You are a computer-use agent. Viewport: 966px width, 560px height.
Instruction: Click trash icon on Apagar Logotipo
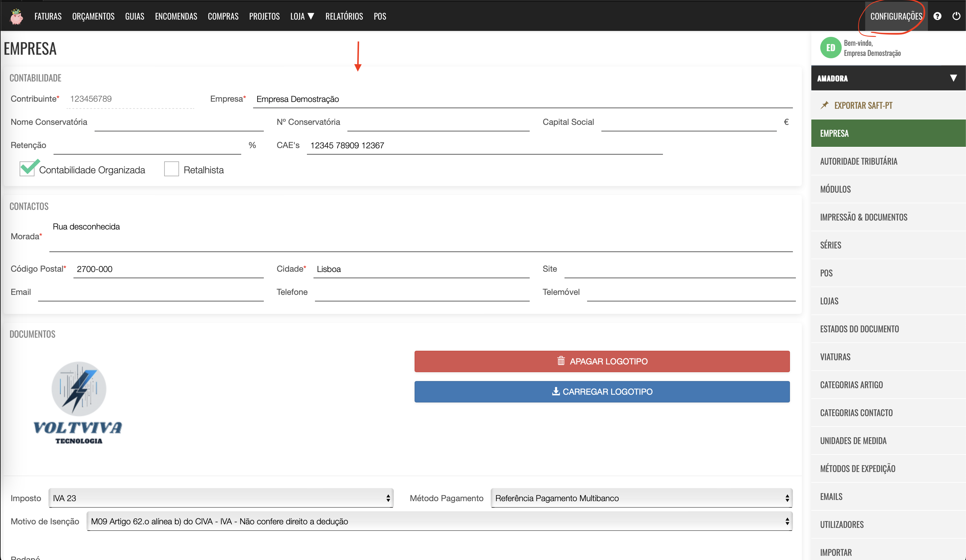coord(561,361)
